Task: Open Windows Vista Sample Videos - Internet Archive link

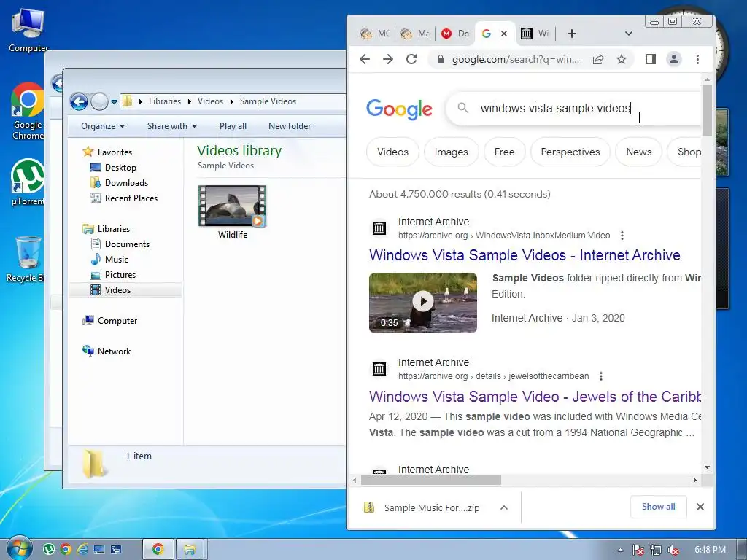Action: (525, 255)
